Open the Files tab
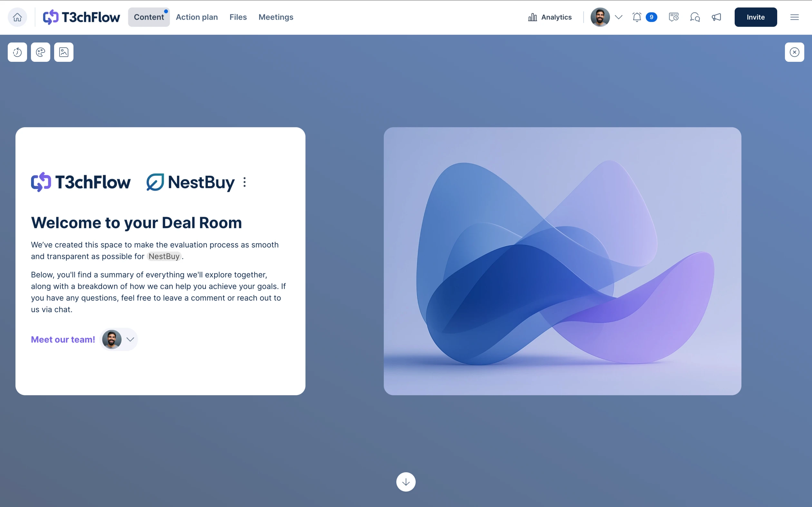This screenshot has height=507, width=812. click(238, 17)
